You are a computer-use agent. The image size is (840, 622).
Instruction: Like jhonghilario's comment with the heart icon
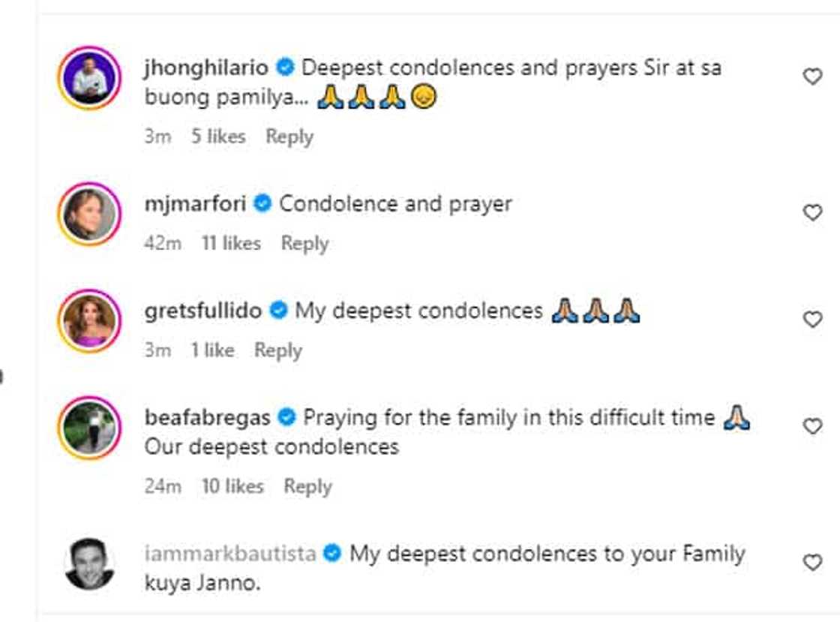(x=812, y=76)
